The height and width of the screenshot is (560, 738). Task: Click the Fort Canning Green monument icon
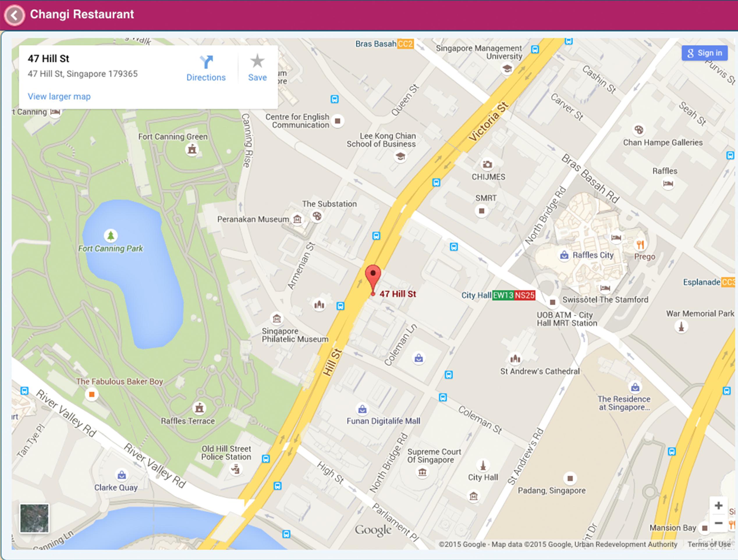pyautogui.click(x=192, y=150)
